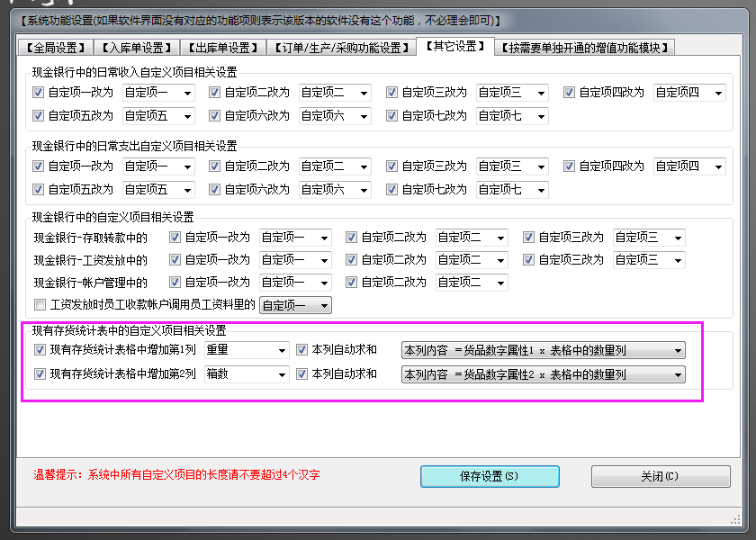The width and height of the screenshot is (756, 540).
Task: Uncheck 现有存货统计表格中增加第1列
Action: [x=40, y=349]
